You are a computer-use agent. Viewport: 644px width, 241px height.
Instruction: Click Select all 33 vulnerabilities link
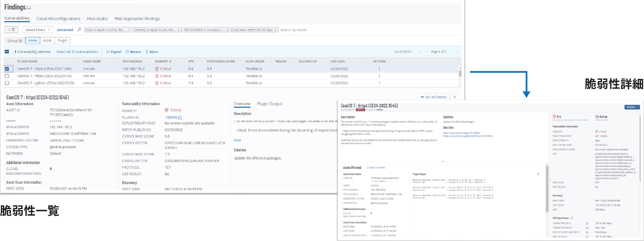77,52
